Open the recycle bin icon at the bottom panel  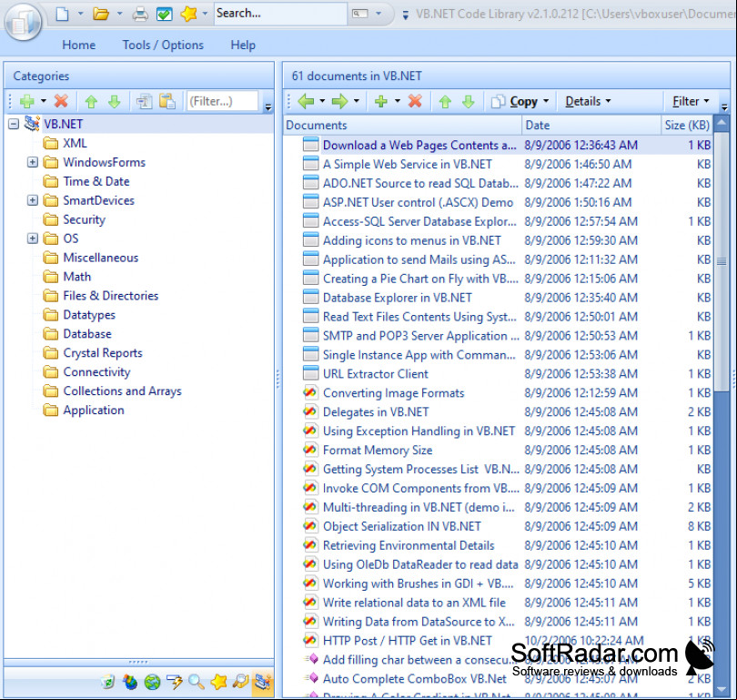coord(107,681)
